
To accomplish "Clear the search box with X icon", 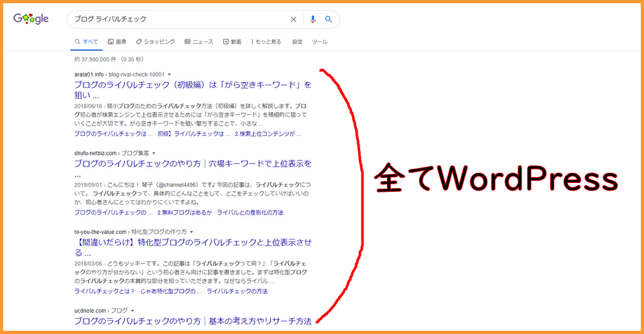I will [293, 19].
